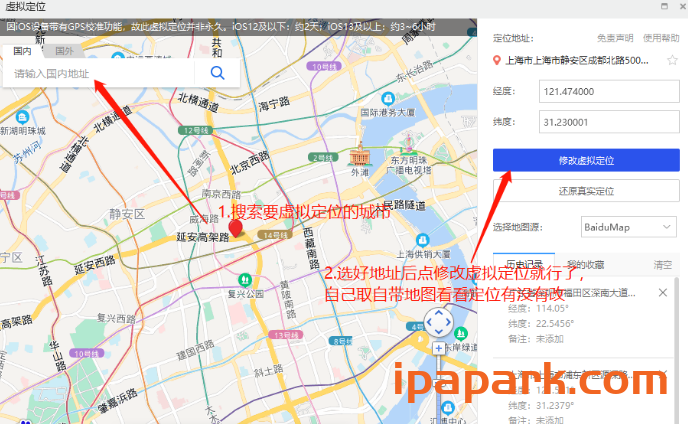688x424 pixels.
Task: Switch to the 历史记录 tab
Action: [524, 264]
